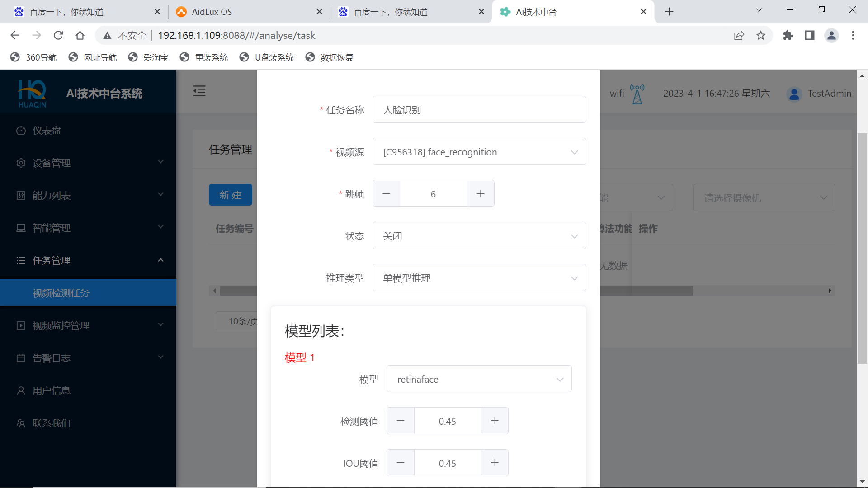Expand the 告警日志 sidebar menu

coord(88,358)
